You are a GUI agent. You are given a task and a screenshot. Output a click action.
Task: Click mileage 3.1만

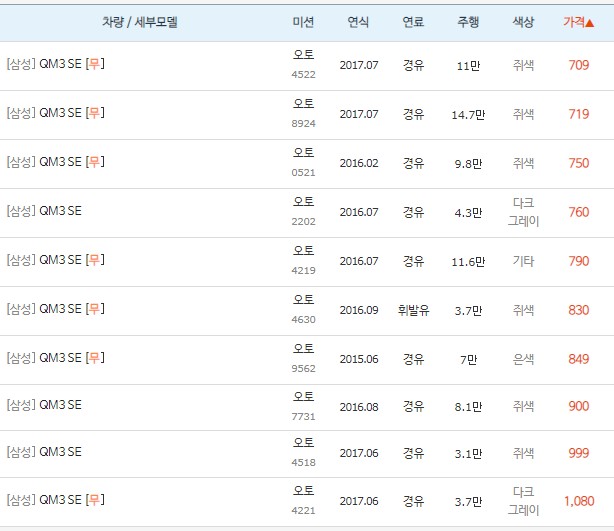pos(468,454)
